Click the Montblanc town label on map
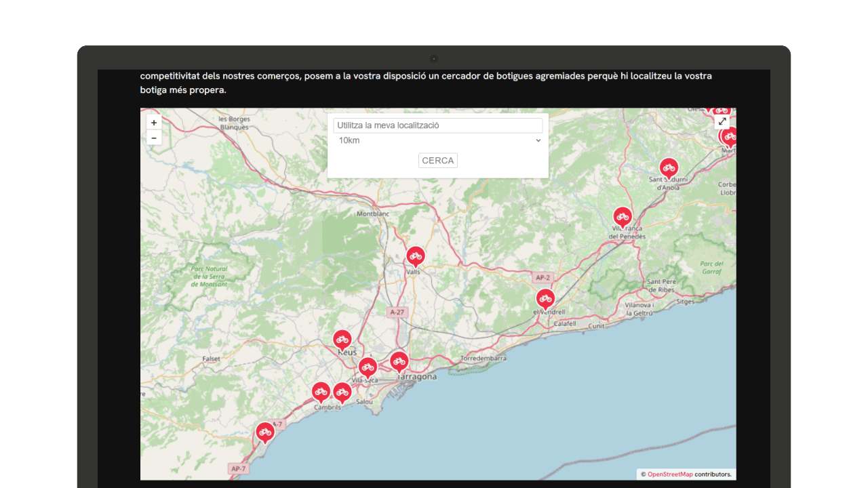Viewport: 868px width, 488px height. tap(374, 213)
